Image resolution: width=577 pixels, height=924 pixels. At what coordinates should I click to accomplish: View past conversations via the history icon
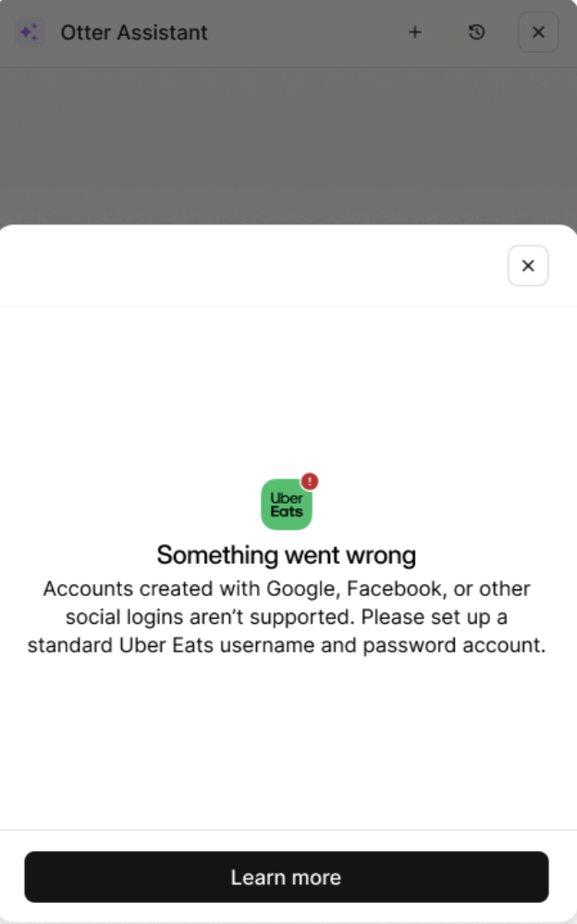(477, 31)
